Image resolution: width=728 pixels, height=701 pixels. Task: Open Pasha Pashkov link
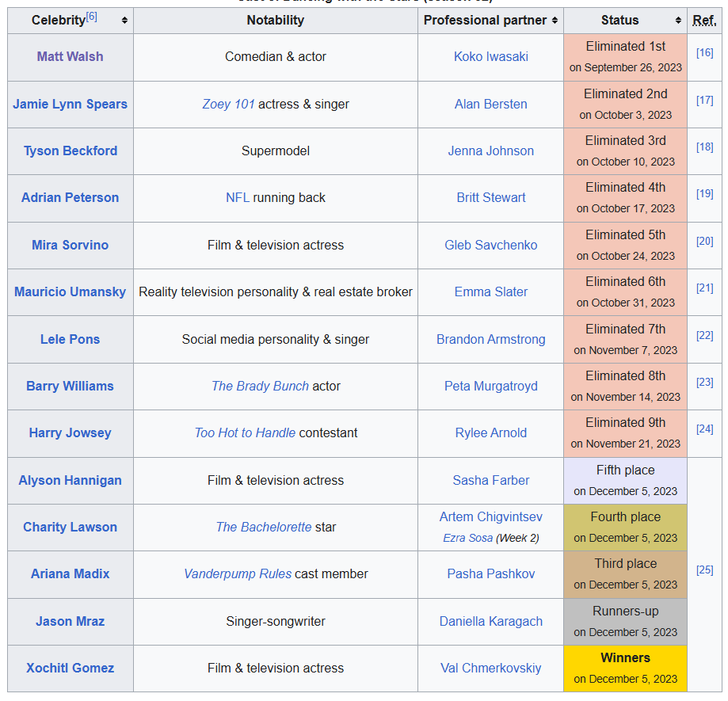point(491,574)
